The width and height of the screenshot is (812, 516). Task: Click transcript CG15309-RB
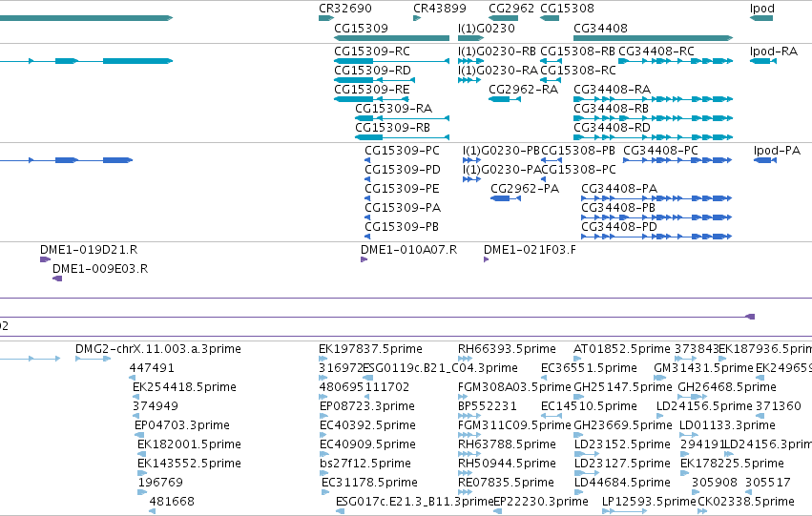click(x=403, y=137)
